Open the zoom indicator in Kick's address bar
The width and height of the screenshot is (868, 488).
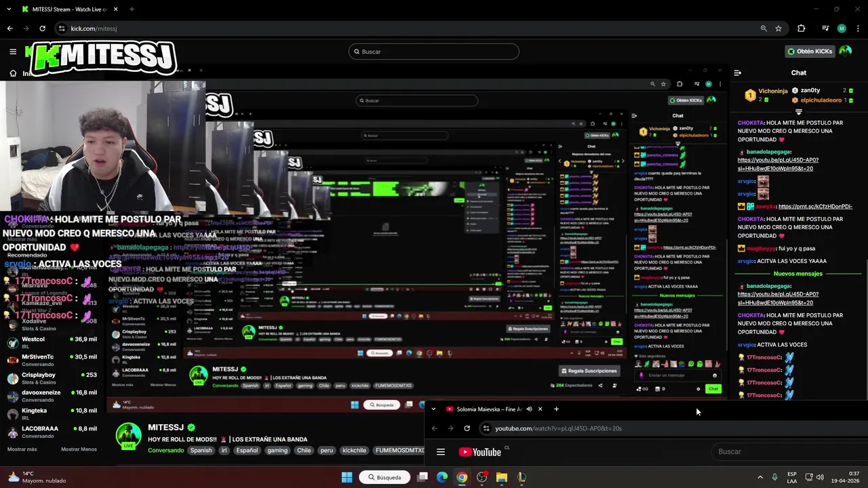click(764, 28)
